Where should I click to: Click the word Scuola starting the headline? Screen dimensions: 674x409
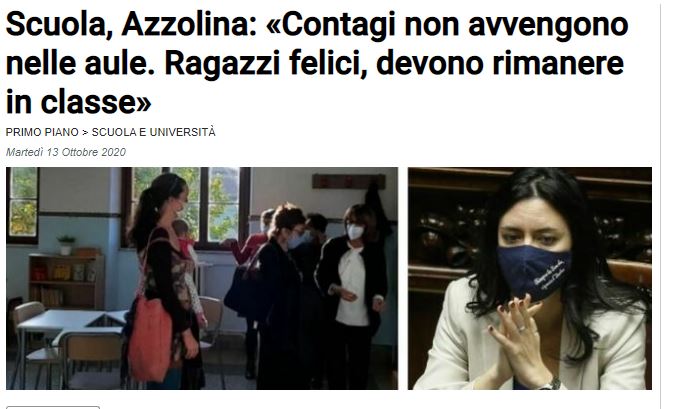[56, 25]
